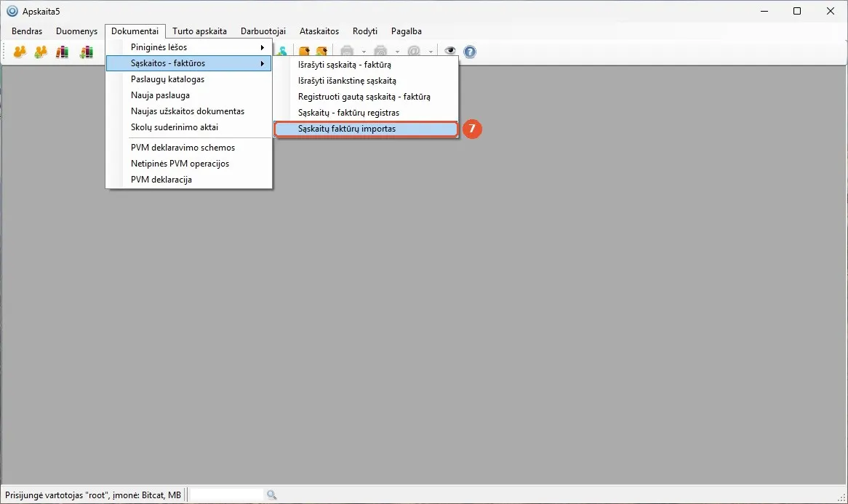Choose Paslaugų katalogas from the menu
This screenshot has height=504, width=848.
click(189, 79)
